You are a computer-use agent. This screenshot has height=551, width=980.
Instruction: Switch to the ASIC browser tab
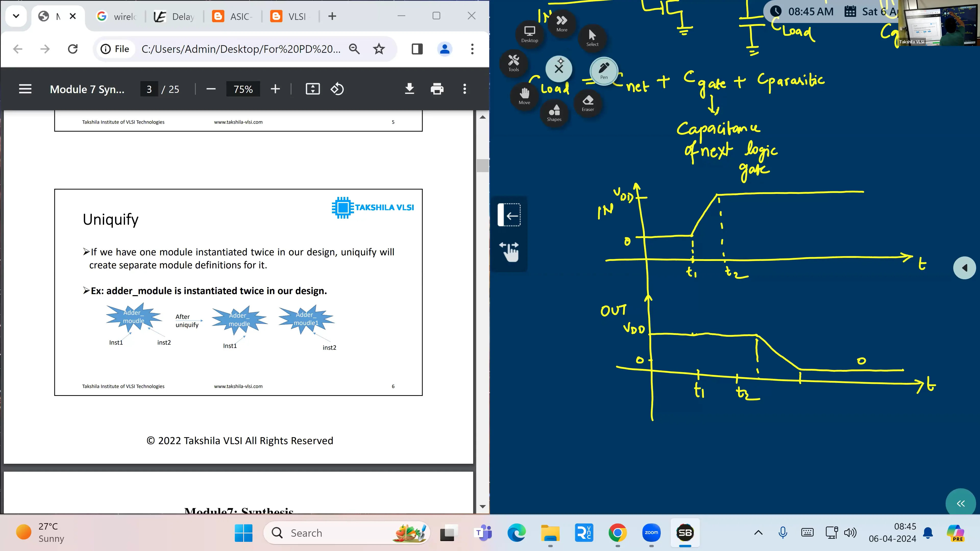[x=233, y=16]
